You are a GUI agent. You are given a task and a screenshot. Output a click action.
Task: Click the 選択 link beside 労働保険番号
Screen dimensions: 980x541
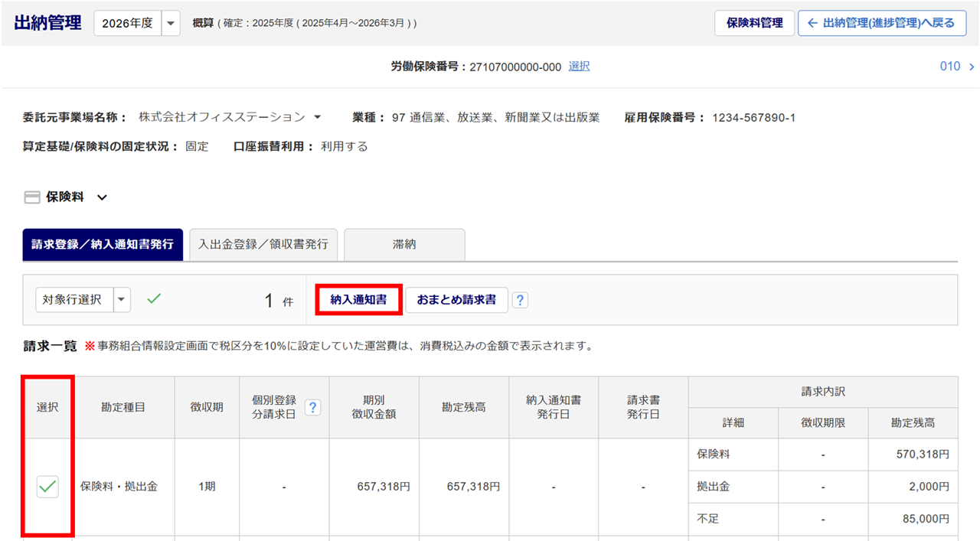point(579,67)
